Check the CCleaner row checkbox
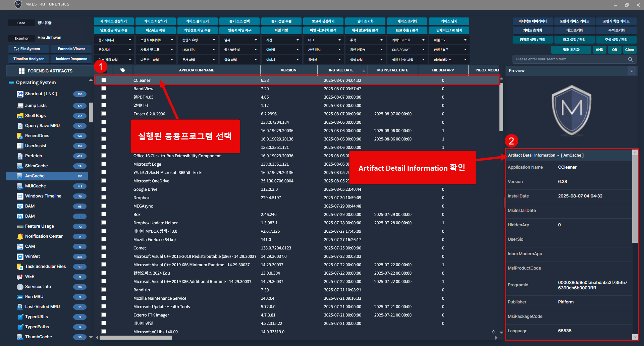This screenshot has height=346, width=644. (x=104, y=80)
